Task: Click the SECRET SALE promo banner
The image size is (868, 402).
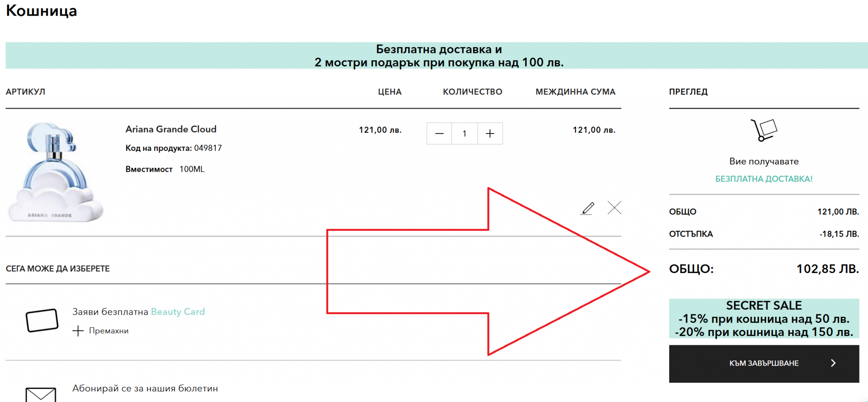Action: 764,318
